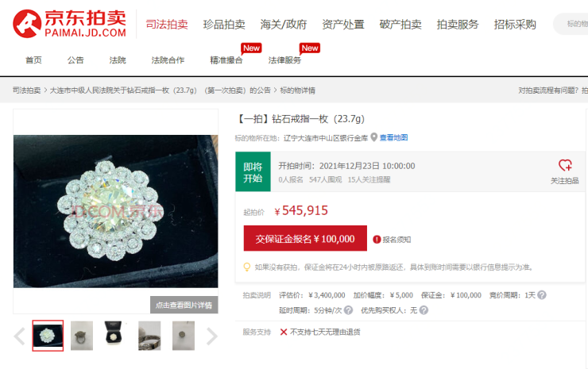Click the JD Paimai logo
Screen dimensions: 588x369
69,24
